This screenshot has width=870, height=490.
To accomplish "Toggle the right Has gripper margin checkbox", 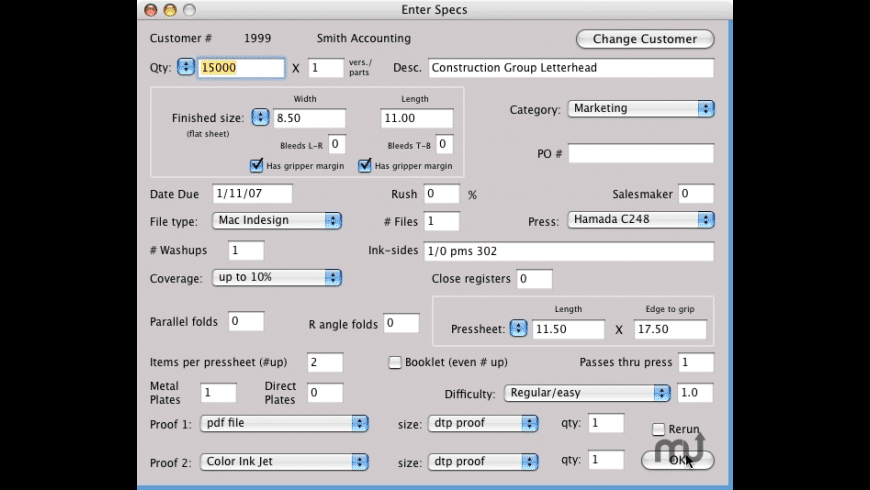I will pyautogui.click(x=365, y=165).
